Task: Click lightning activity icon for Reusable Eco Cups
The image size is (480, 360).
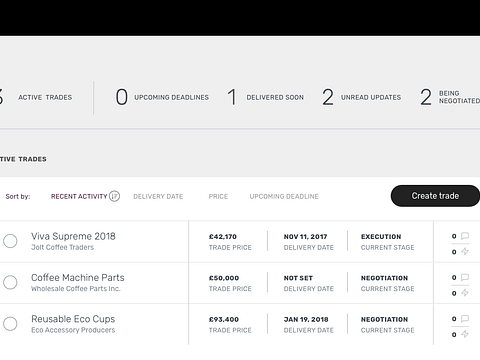Action: click(x=465, y=334)
